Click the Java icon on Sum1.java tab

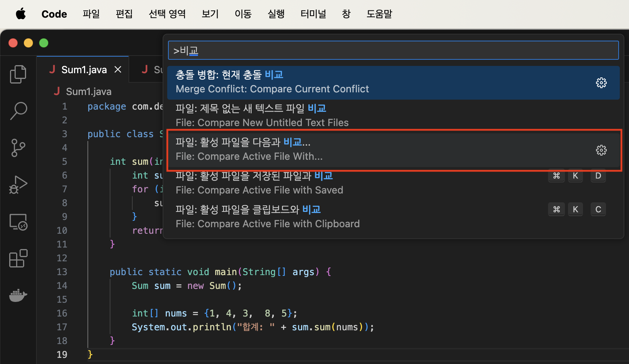click(53, 69)
